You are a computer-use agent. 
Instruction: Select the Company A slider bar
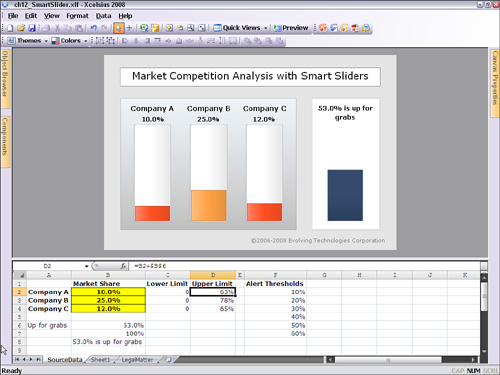pos(152,173)
